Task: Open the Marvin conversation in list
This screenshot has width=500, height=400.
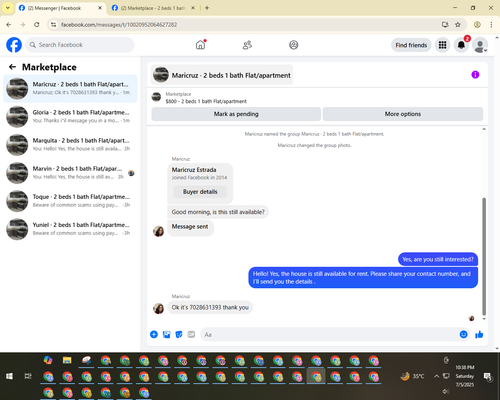Action: pos(70,173)
